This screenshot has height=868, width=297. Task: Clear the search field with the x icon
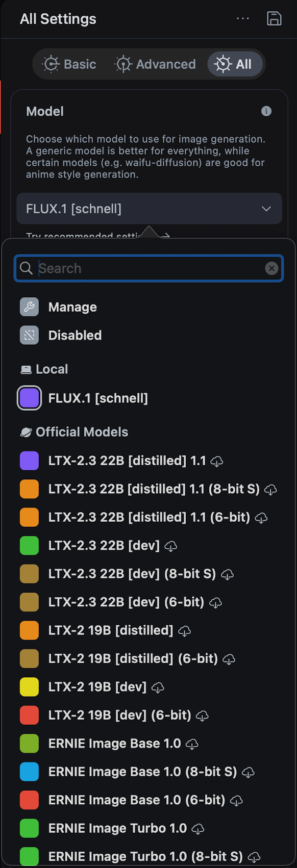271,268
